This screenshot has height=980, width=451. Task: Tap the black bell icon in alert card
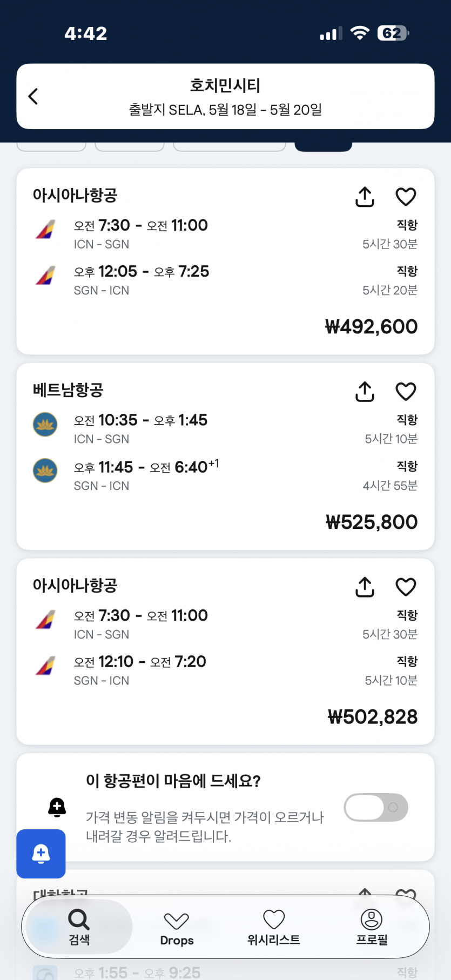(57, 807)
